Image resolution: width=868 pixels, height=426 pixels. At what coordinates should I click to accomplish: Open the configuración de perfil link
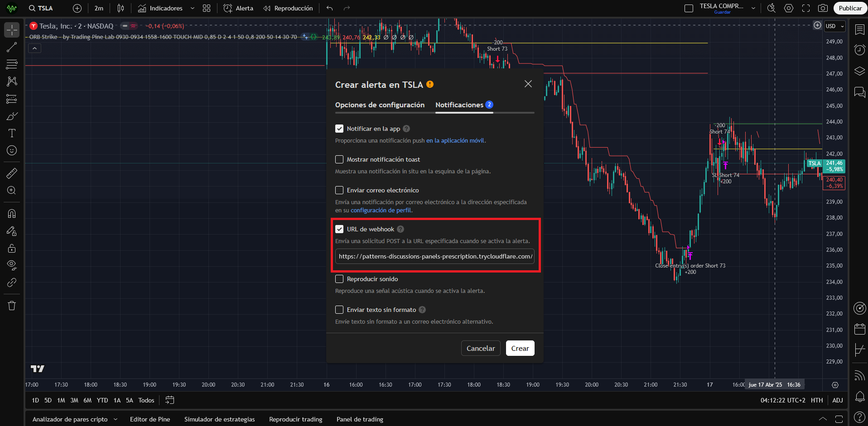tap(381, 210)
